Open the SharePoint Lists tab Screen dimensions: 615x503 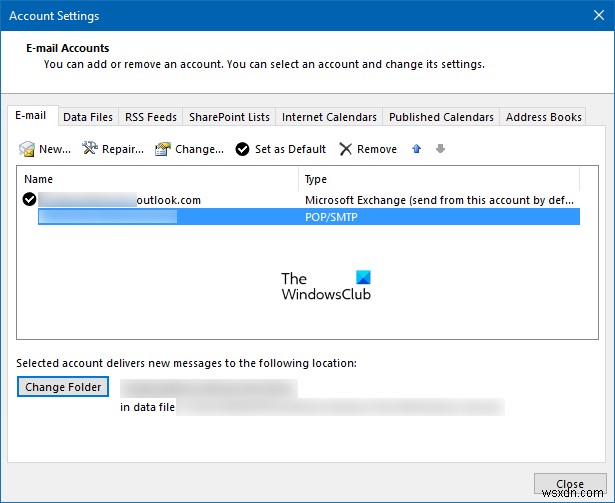229,117
